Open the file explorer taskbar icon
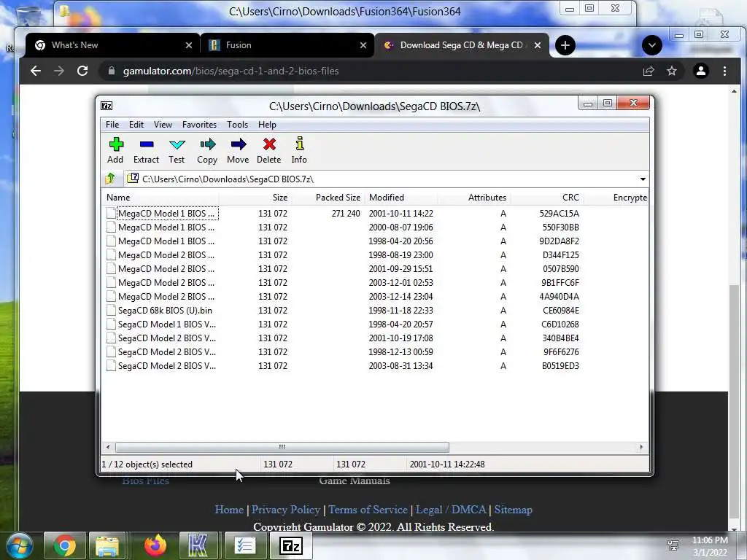 (108, 545)
